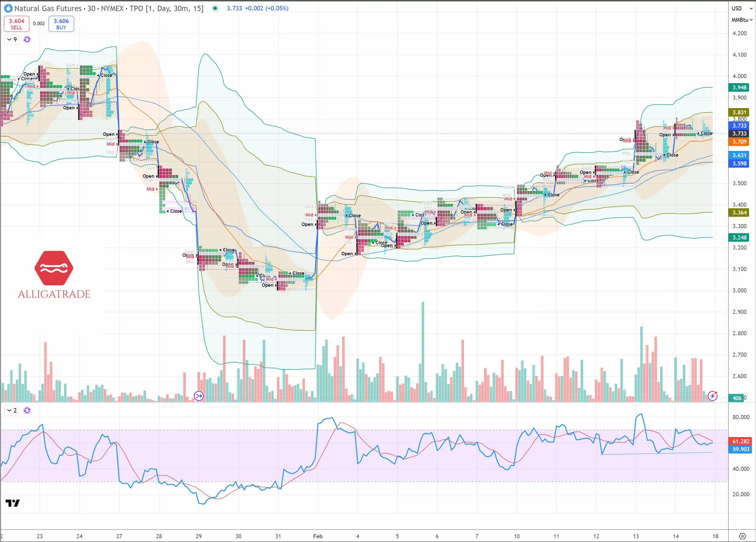Click the 3.606 BUY button
Image resolution: width=756 pixels, height=542 pixels.
(x=61, y=24)
